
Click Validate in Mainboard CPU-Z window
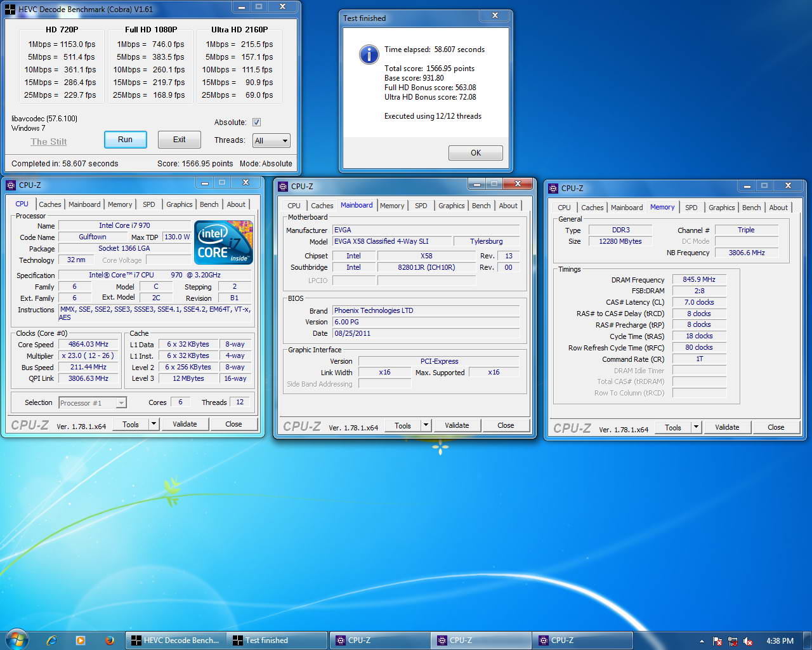point(457,425)
